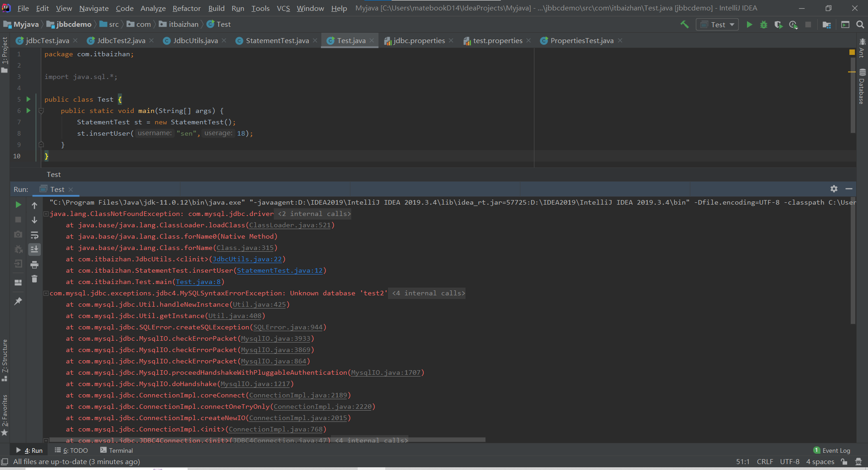Open the Terminal tool window
This screenshot has height=470, width=868.
click(116, 450)
